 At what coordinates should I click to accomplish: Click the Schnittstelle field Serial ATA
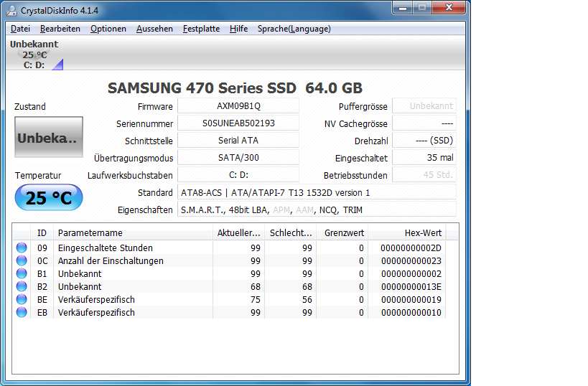[x=238, y=141]
